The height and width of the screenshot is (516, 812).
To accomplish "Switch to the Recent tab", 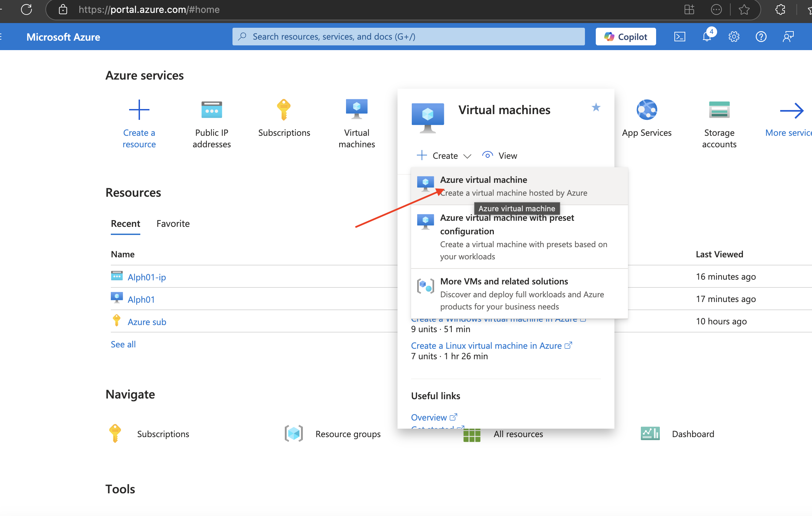I will tap(125, 223).
